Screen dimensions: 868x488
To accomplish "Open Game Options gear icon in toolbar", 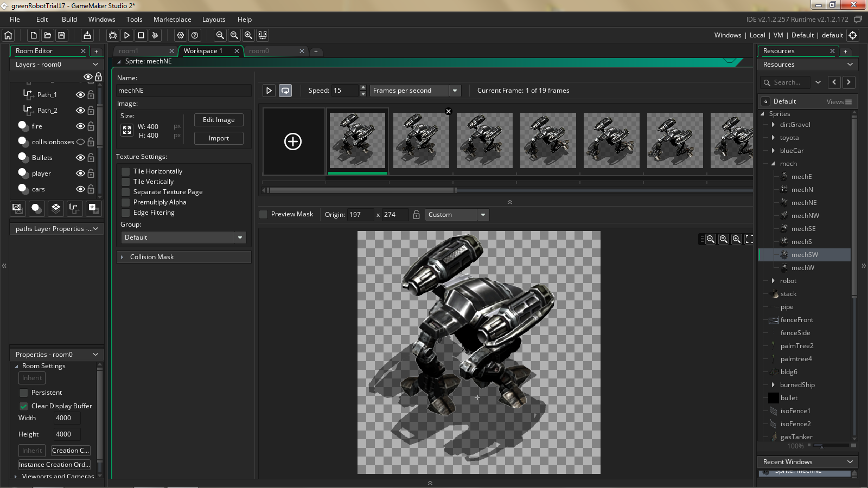I will coord(181,35).
